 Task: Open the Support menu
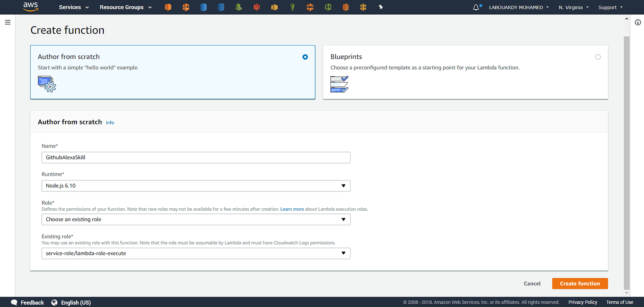(611, 7)
